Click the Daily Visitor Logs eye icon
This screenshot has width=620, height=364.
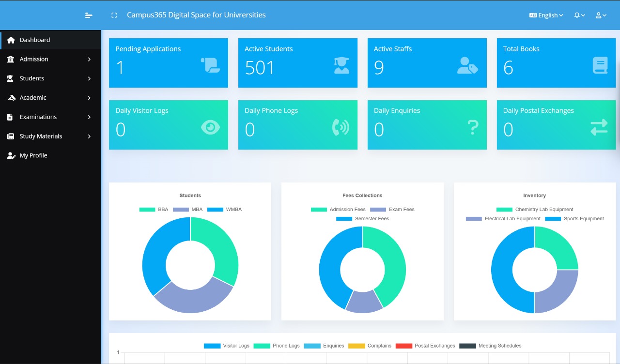(210, 127)
